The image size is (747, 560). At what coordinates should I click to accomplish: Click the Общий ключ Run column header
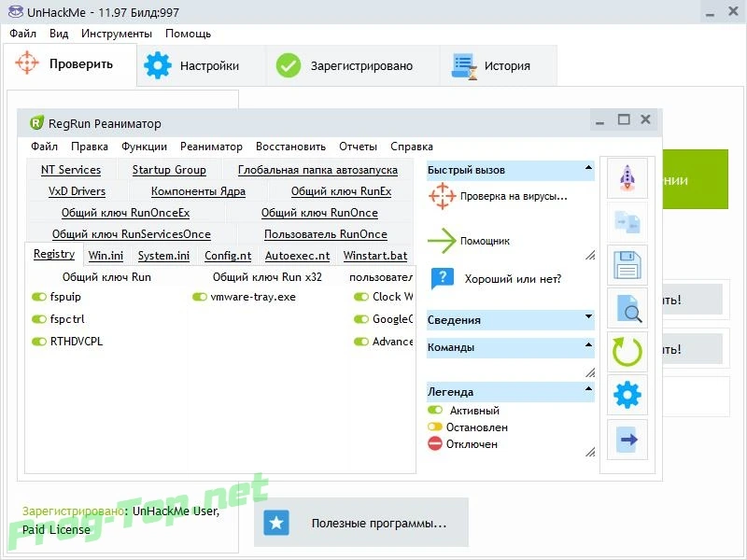106,276
